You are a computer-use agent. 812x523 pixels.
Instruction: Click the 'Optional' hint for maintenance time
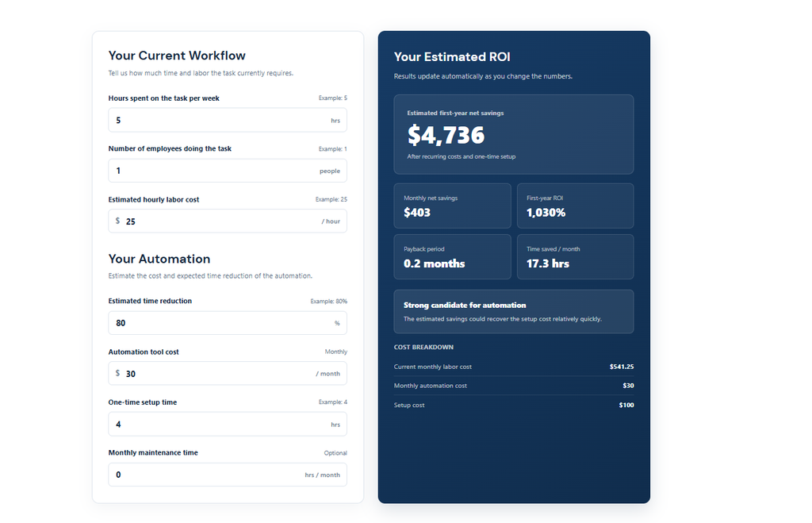335,453
